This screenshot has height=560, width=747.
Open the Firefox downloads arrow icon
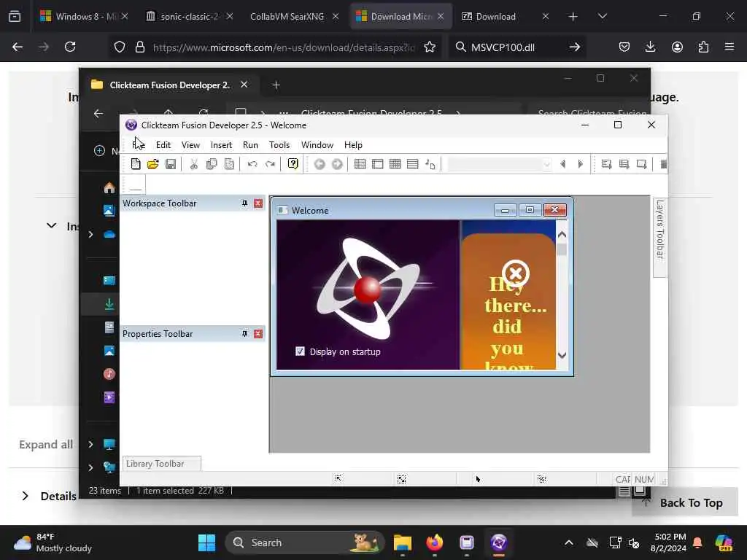coord(650,47)
